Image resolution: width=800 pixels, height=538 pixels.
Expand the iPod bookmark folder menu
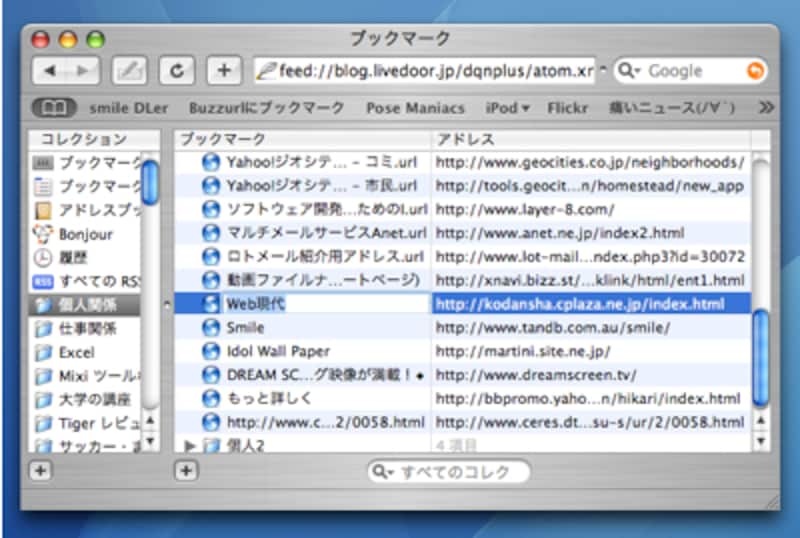(x=507, y=108)
